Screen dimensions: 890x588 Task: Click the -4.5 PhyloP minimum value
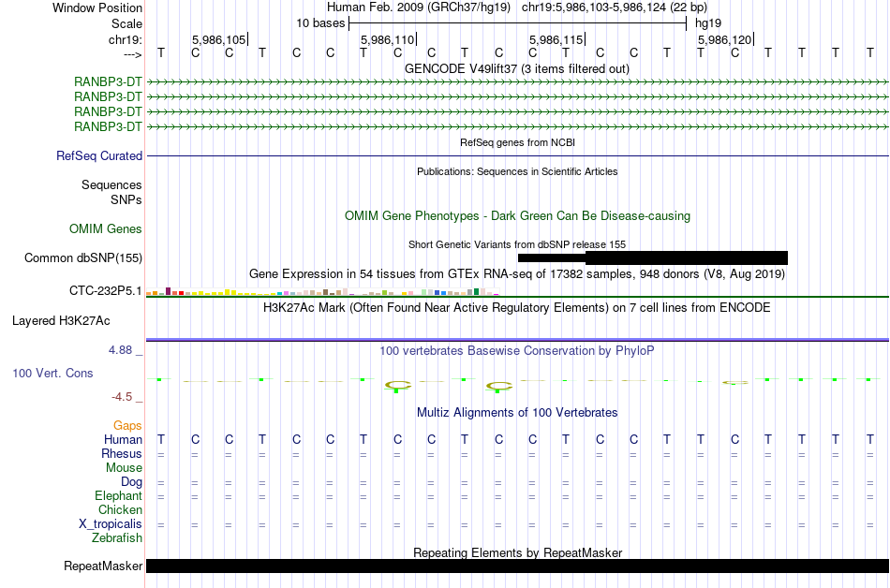[x=122, y=397]
